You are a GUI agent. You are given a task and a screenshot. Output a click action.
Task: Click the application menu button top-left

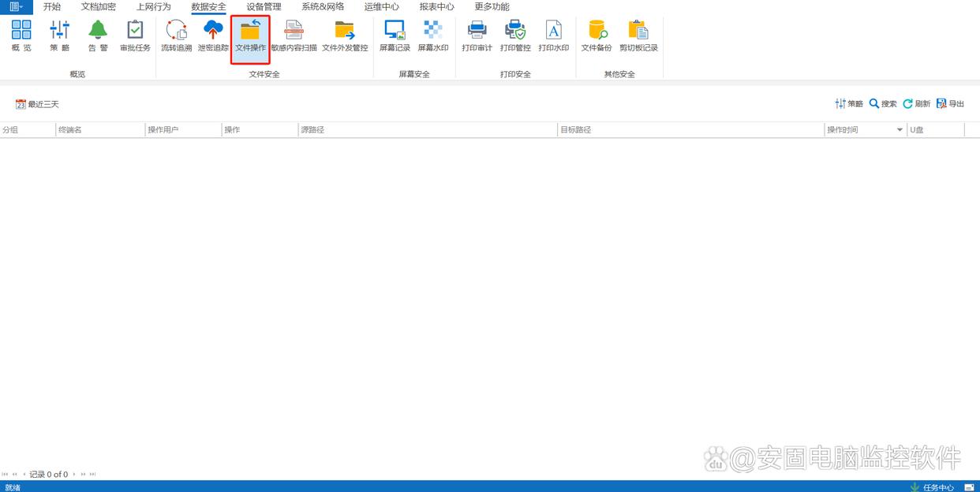(17, 6)
